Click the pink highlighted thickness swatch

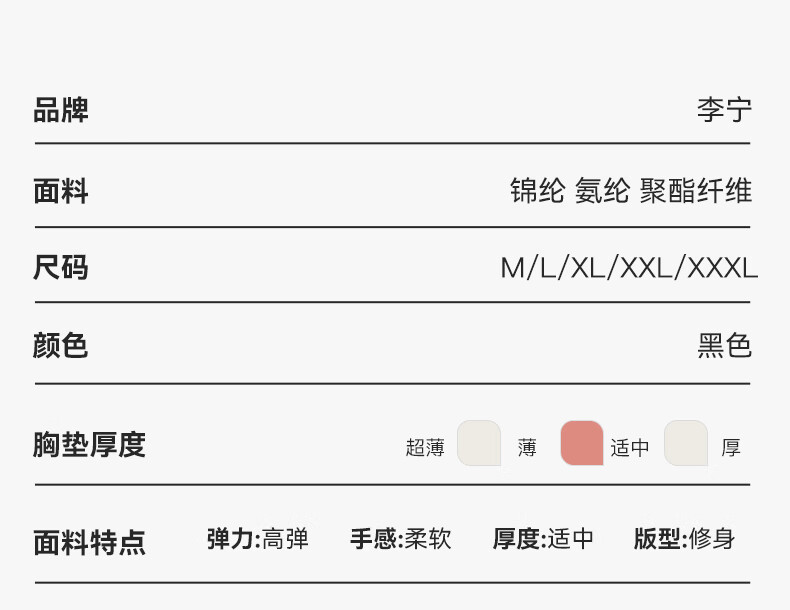click(581, 443)
